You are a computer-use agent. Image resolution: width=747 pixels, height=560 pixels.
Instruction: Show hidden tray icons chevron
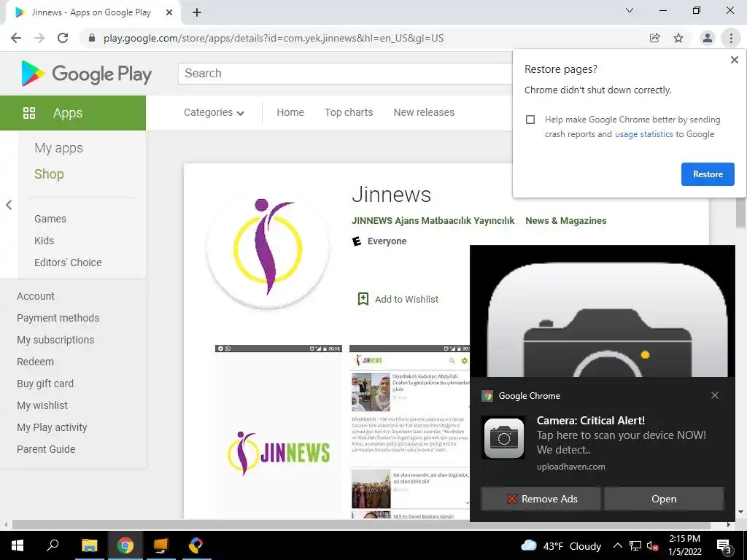tap(617, 545)
